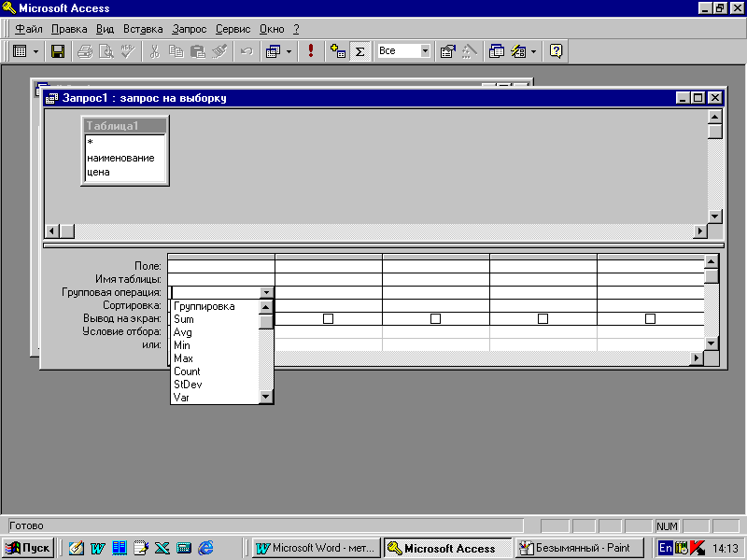Image resolution: width=747 pixels, height=560 pixels.
Task: Select the asterisk field in Таблица1
Action: (125, 143)
